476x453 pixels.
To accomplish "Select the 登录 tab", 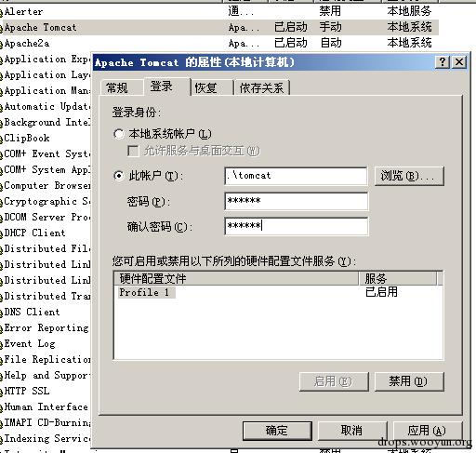I will click(162, 87).
